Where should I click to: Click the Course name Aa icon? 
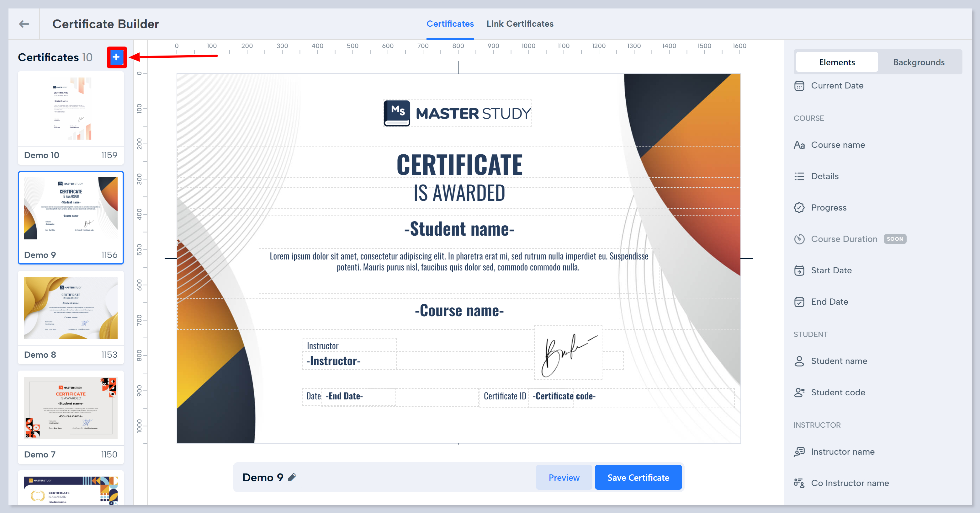tap(799, 145)
